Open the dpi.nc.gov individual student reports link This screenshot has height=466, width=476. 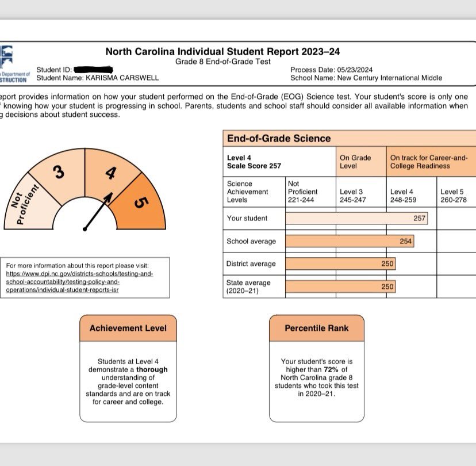79,281
